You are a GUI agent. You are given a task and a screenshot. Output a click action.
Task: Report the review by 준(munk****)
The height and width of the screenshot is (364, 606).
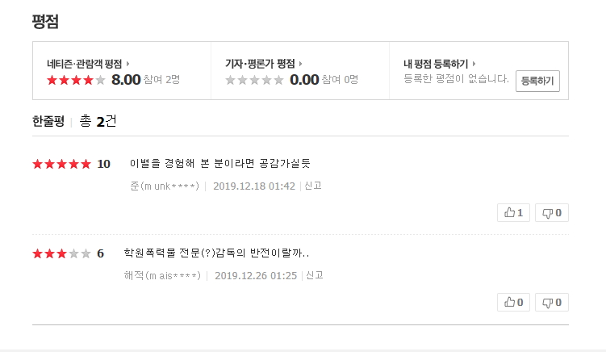point(312,186)
